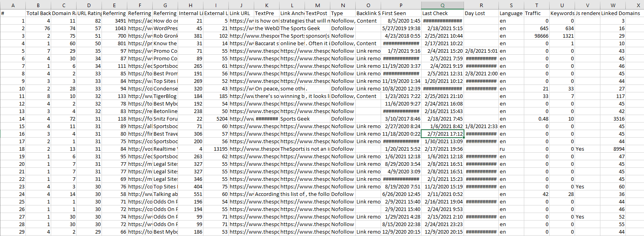Viewport: 644px width, 236px height.
Task: Select column header J
Action: point(241,5)
